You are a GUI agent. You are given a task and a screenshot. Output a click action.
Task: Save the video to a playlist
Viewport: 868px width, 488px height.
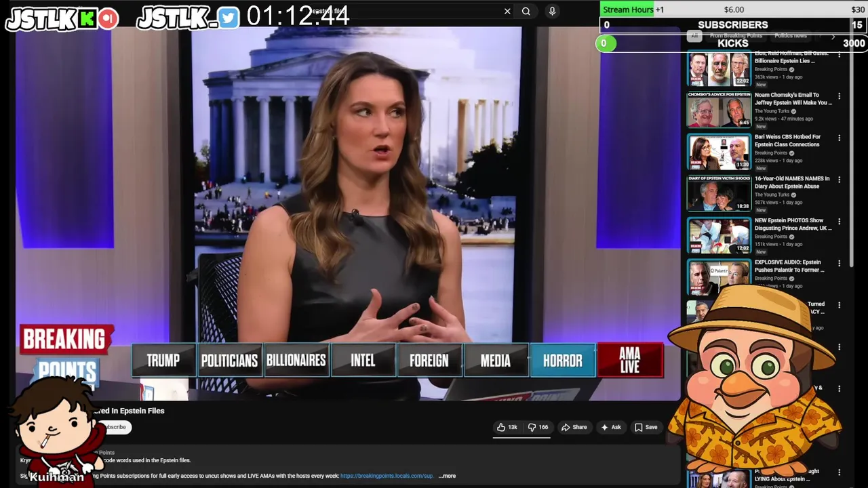click(x=646, y=427)
